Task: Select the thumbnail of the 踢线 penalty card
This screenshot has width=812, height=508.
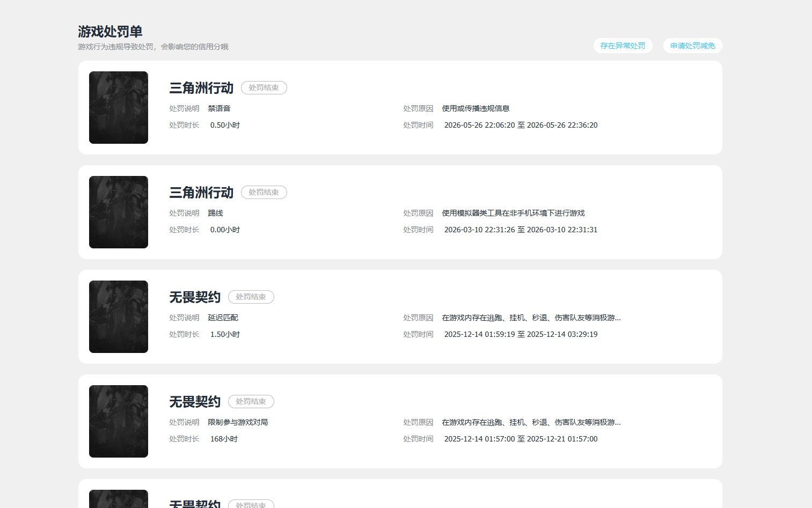Action: (119, 212)
